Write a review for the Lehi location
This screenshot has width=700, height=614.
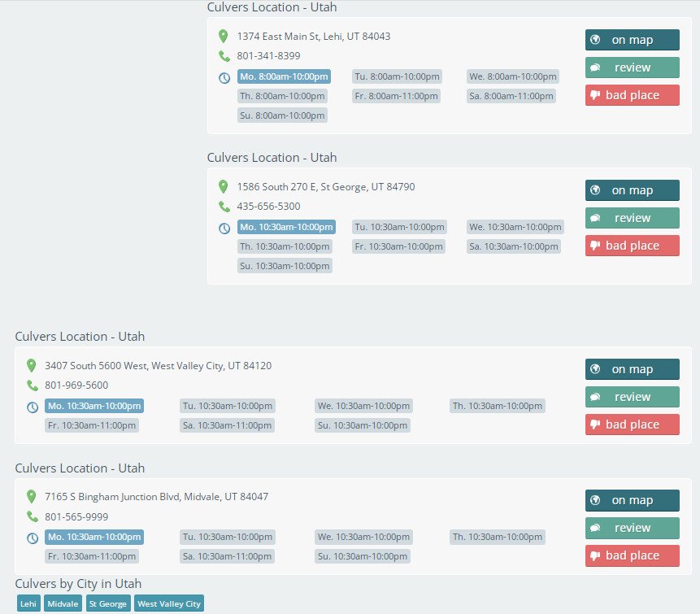coord(633,67)
